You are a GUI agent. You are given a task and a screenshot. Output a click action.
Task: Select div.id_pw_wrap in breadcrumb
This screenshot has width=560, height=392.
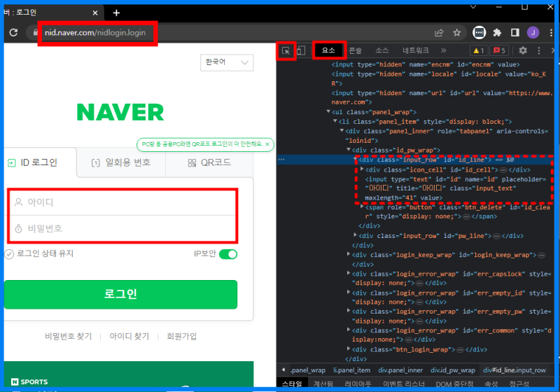(x=452, y=370)
